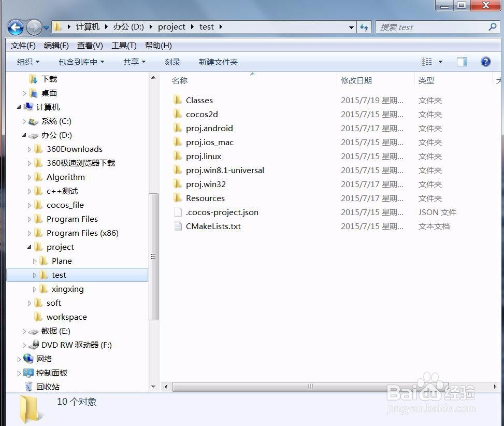Click the blue help icon
This screenshot has height=426, width=504.
485,61
